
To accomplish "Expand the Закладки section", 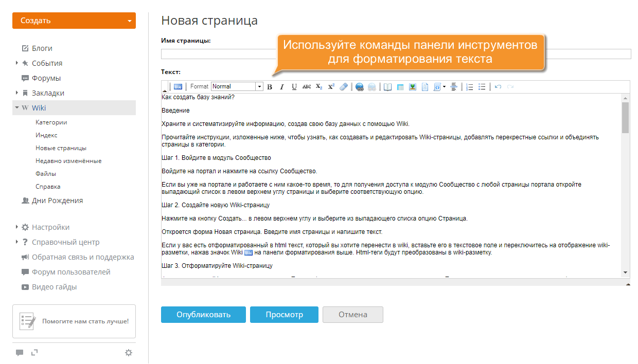I will pyautogui.click(x=17, y=93).
